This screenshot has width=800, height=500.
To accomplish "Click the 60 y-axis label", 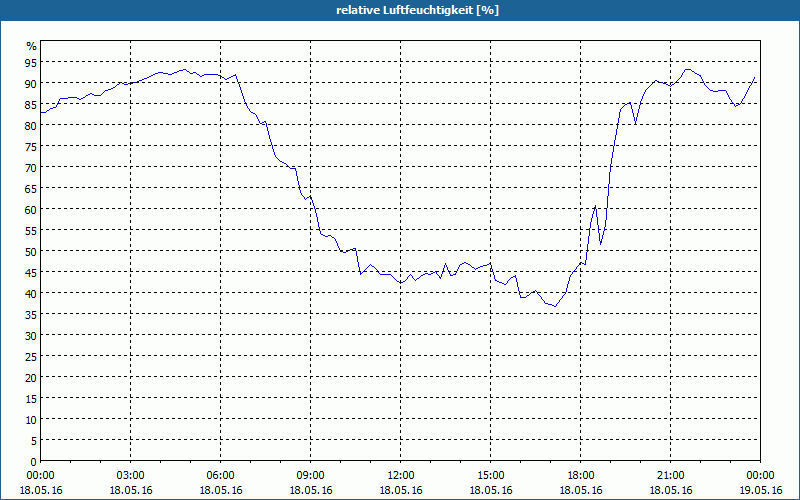I will 31,210.
